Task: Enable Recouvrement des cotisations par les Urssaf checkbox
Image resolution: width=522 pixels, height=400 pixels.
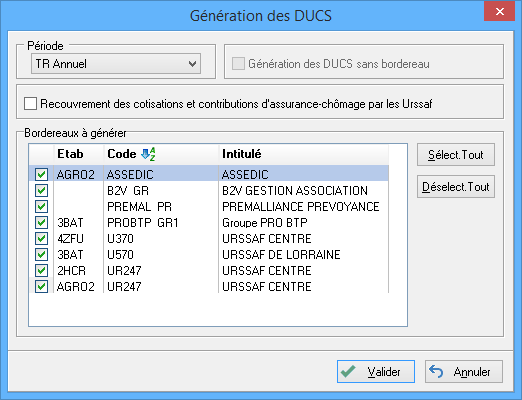Action: [x=30, y=104]
